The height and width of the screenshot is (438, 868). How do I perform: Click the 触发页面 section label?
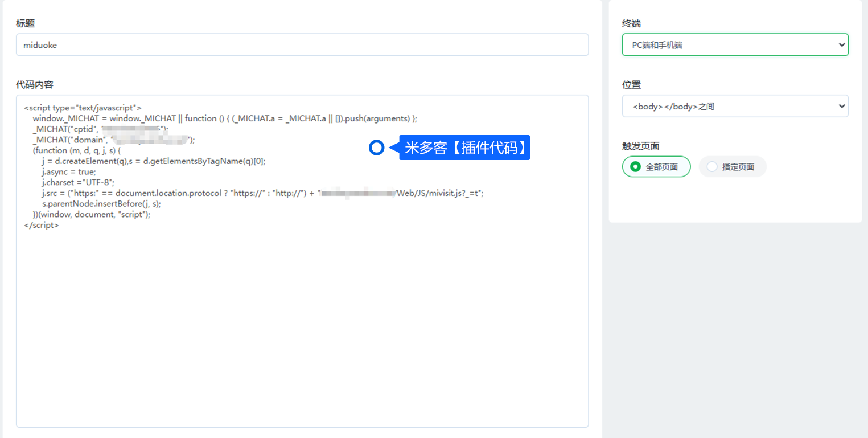(x=640, y=146)
